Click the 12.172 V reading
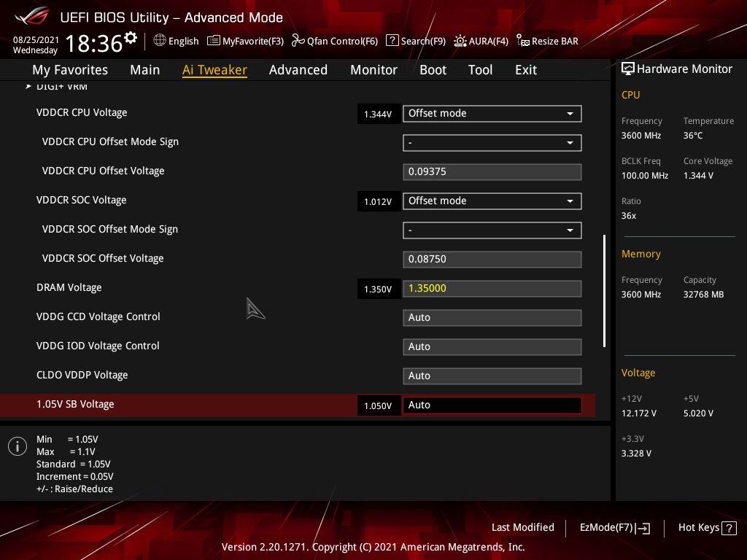The image size is (747, 560). tap(639, 413)
